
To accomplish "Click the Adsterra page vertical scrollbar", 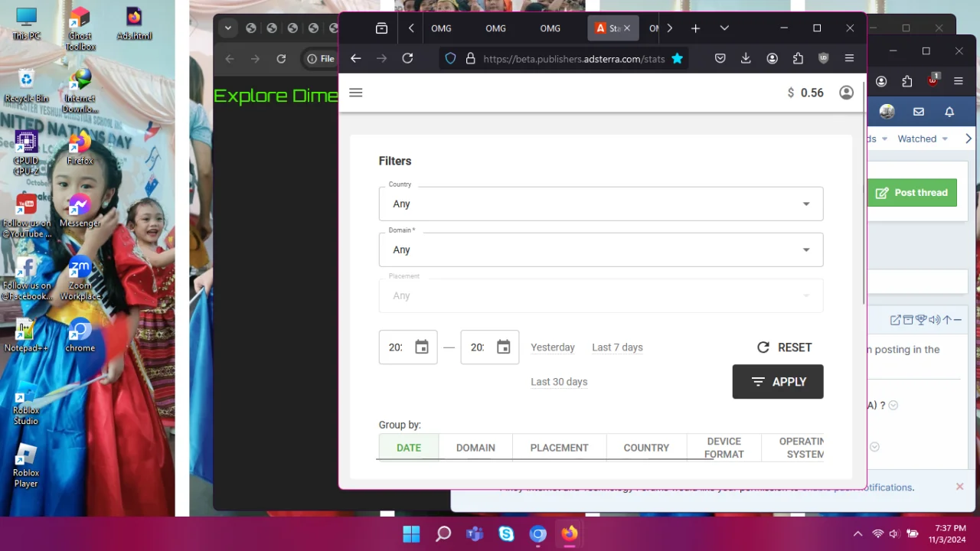I will (864, 191).
